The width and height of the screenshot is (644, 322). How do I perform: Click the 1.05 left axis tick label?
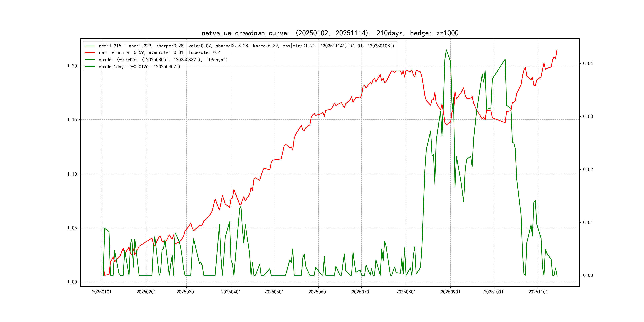(72, 228)
